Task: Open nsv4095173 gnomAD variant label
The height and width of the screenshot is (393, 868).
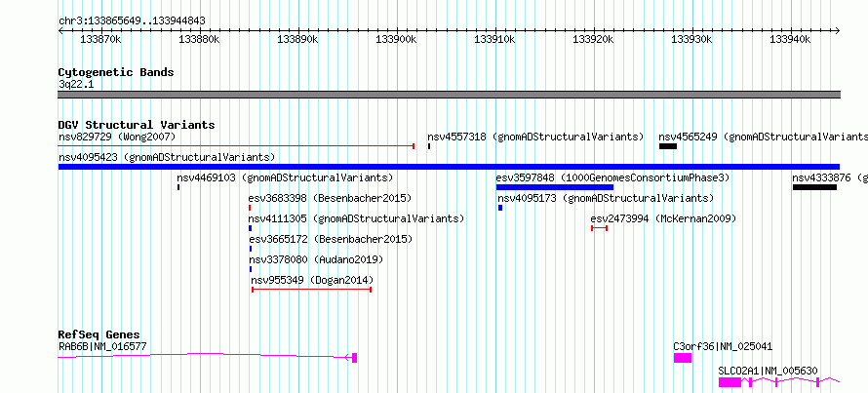Action: tap(607, 198)
